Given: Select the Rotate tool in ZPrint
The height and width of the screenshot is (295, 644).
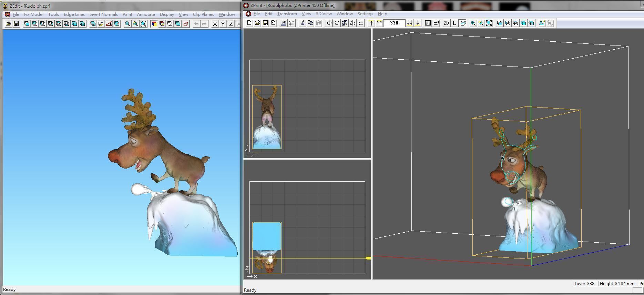Looking at the screenshot, I should (x=337, y=23).
